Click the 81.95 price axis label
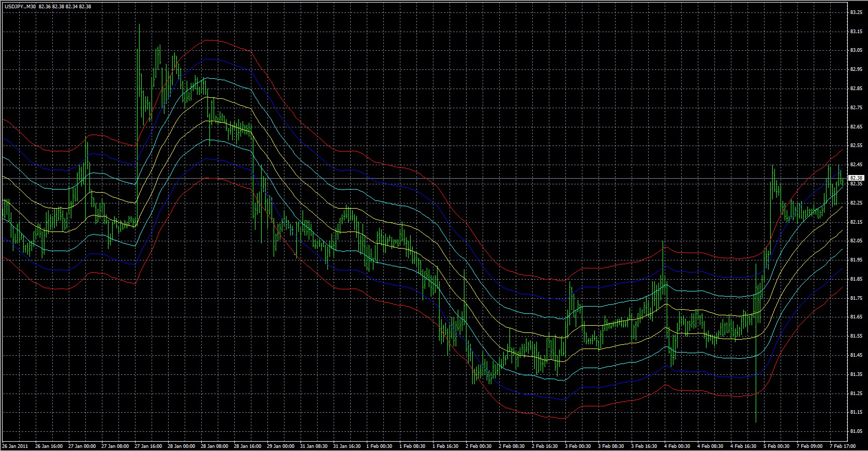Viewport: 868px width, 451px height. click(x=856, y=260)
